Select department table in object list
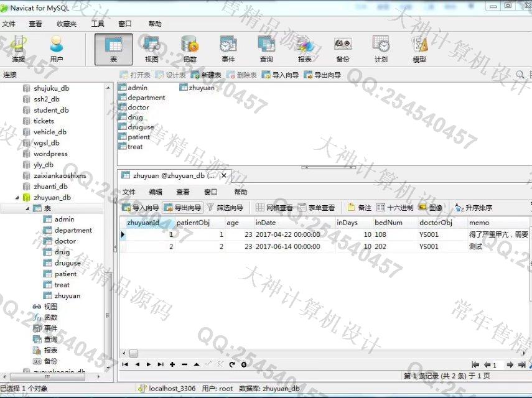This screenshot has width=532, height=398. [x=146, y=98]
